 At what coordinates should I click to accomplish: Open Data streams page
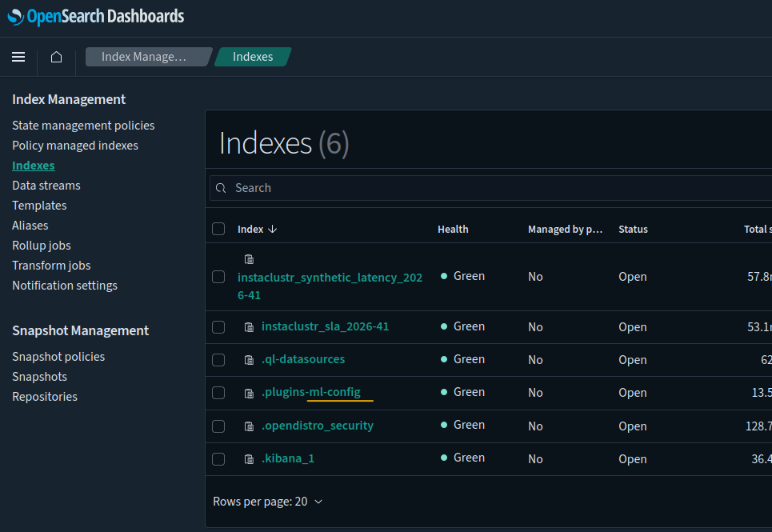pyautogui.click(x=46, y=186)
